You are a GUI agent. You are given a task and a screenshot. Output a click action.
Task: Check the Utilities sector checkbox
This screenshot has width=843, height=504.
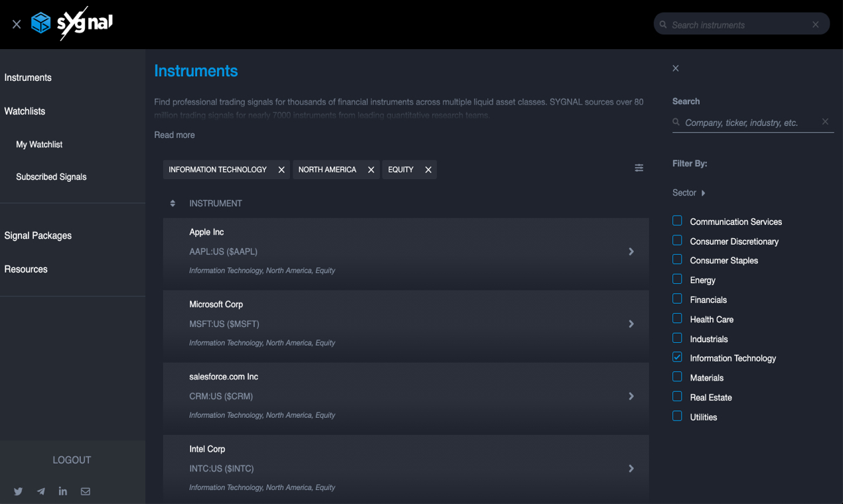coord(677,416)
